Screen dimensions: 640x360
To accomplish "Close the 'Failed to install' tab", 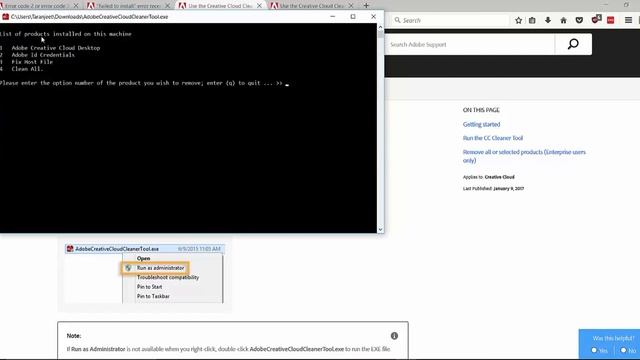I will pos(167,6).
